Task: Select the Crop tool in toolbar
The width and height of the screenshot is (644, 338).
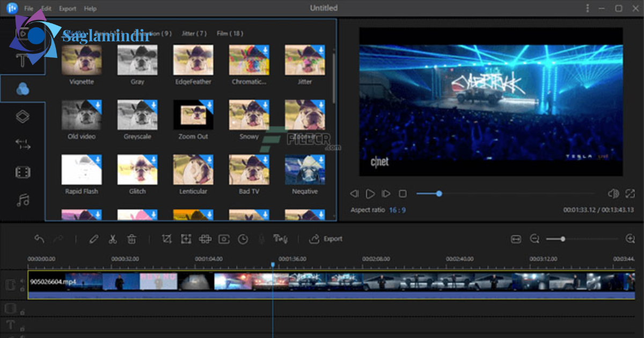Action: coord(166,239)
